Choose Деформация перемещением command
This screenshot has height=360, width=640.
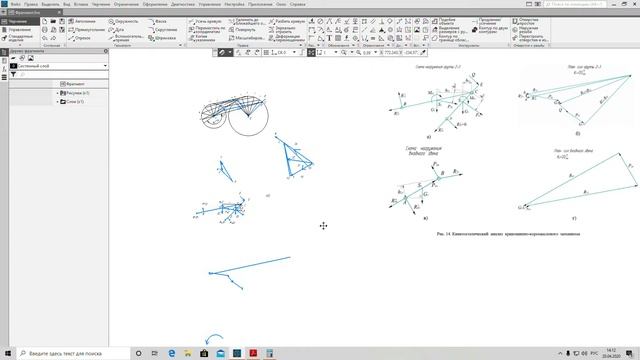coord(287,38)
